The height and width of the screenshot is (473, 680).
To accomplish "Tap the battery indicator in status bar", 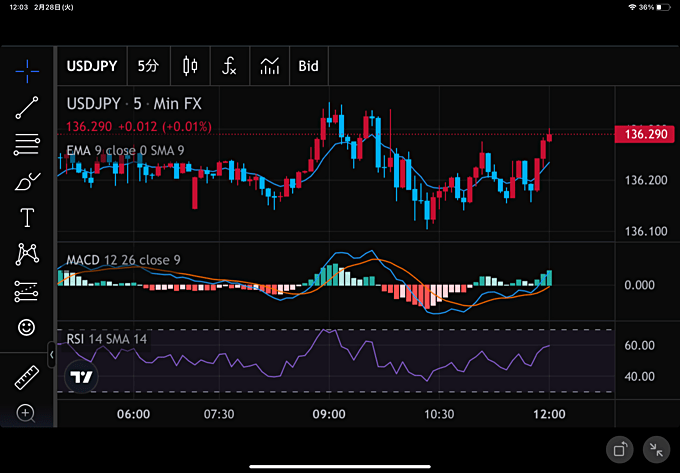I will (664, 7).
